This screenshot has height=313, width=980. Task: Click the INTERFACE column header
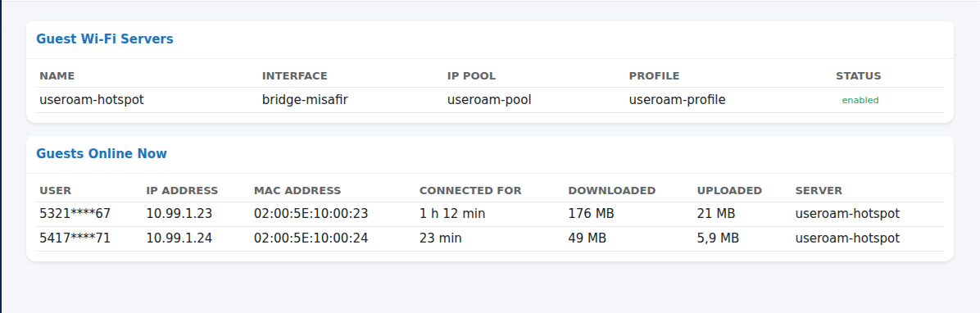[294, 76]
